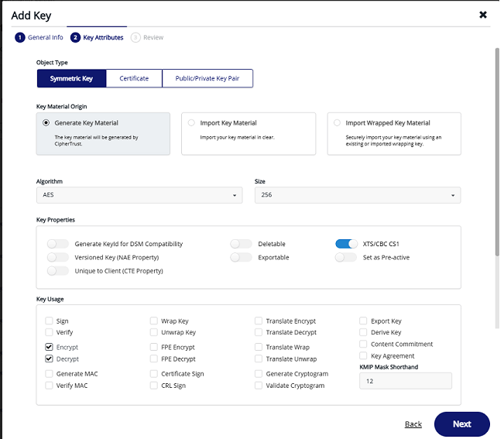Enable the Exportable toggle
Screen dimensions: 504x439
241,257
